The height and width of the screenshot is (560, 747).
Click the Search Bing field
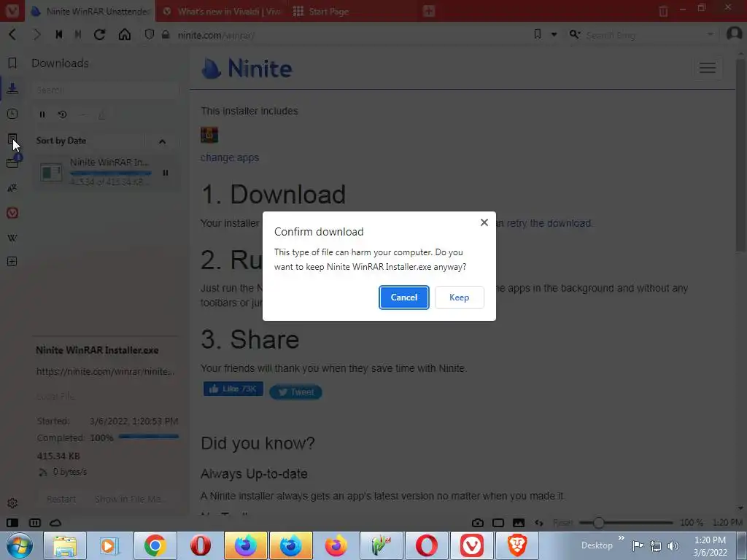pyautogui.click(x=643, y=35)
